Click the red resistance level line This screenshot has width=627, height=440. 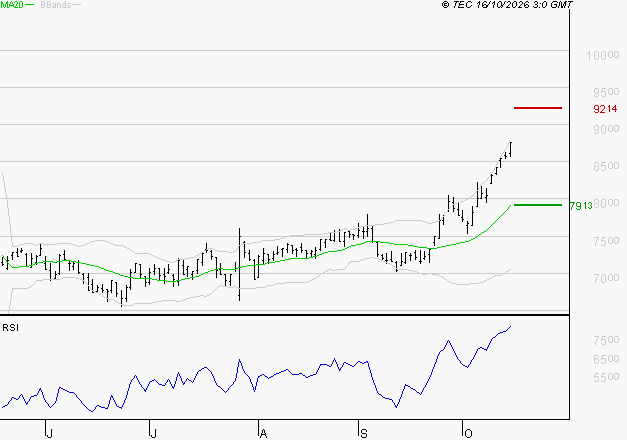pos(538,108)
